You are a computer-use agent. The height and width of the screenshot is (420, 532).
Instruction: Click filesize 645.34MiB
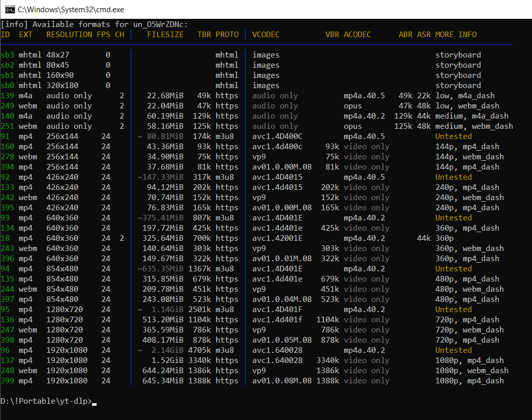[x=163, y=381]
